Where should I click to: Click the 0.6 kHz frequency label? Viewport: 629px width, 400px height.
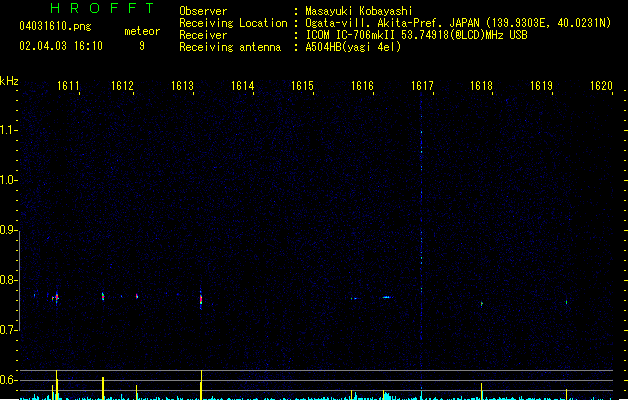8,380
